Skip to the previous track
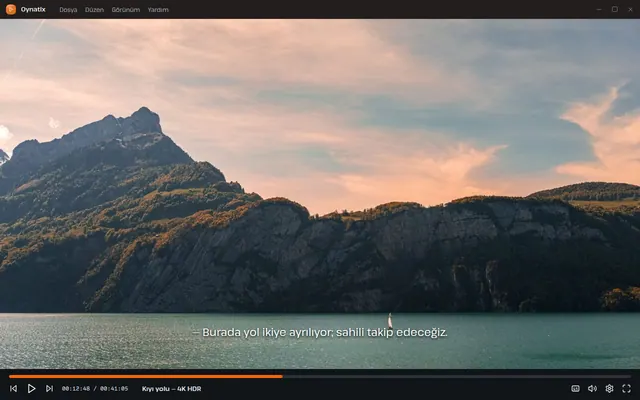Image resolution: width=640 pixels, height=400 pixels. point(13,389)
